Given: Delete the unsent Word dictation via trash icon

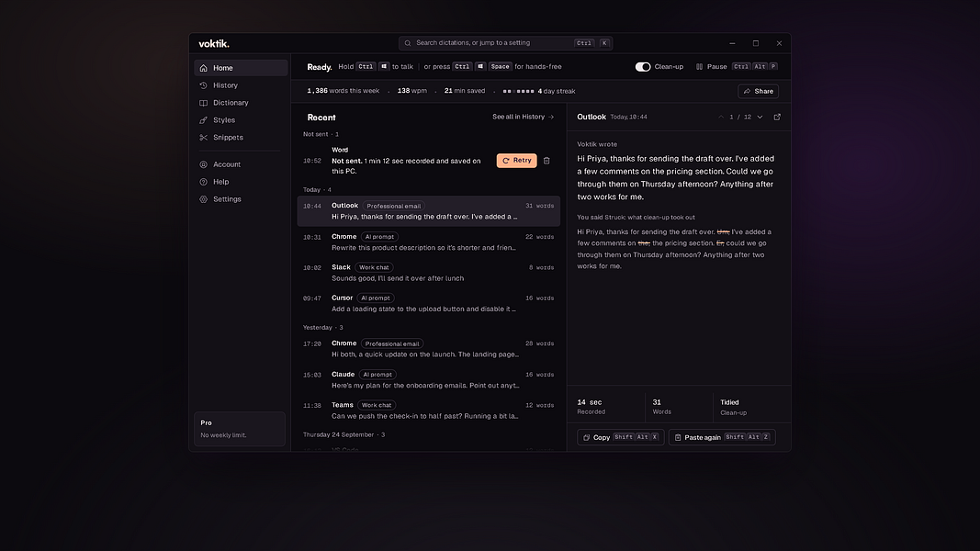Looking at the screenshot, I should pos(546,161).
